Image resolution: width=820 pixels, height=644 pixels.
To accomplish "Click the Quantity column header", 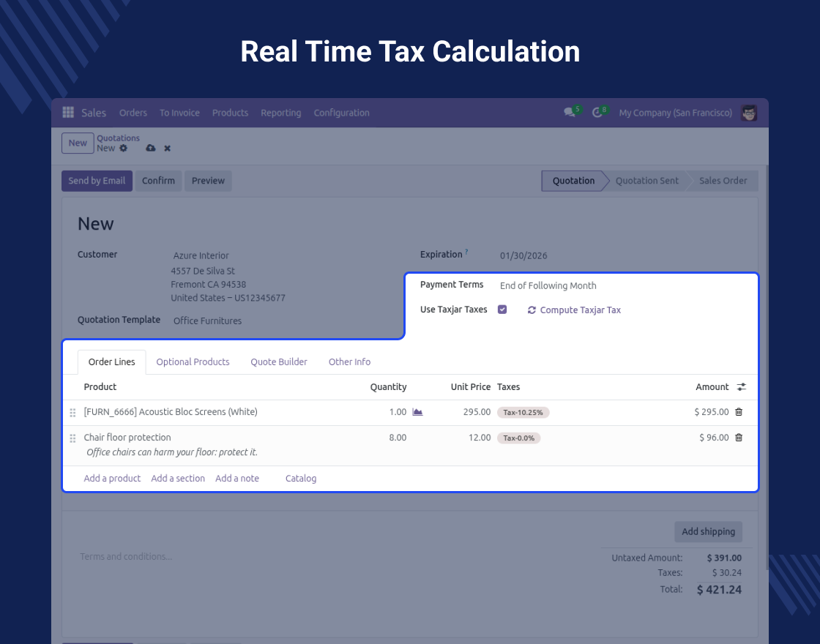I will 388,387.
